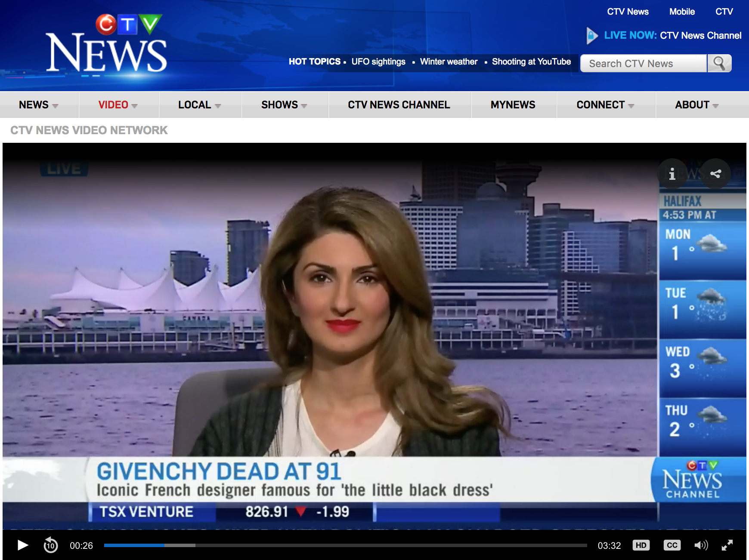Toggle closed captions

pos(672,545)
